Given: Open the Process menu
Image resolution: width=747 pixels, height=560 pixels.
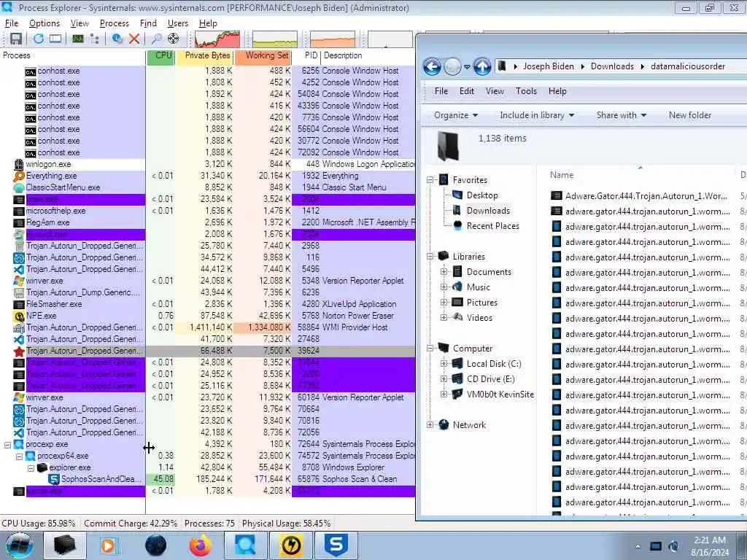Looking at the screenshot, I should coord(115,23).
